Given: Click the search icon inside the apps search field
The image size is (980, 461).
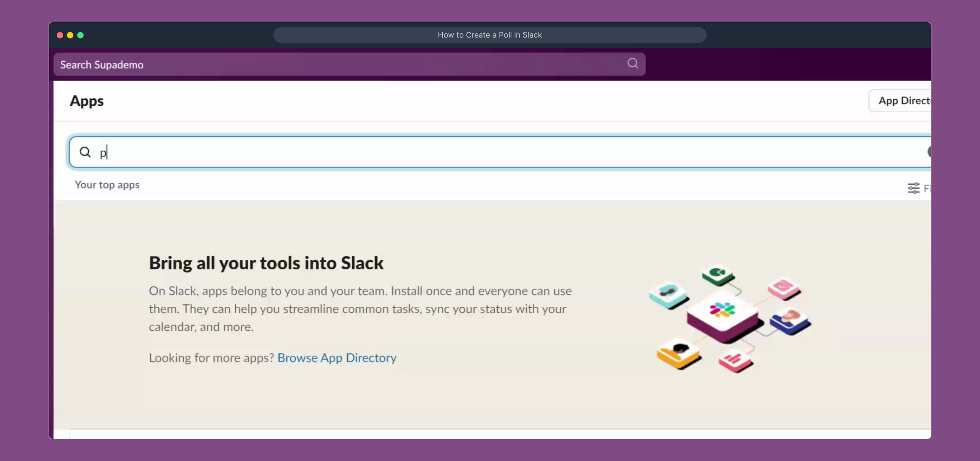Looking at the screenshot, I should point(85,152).
